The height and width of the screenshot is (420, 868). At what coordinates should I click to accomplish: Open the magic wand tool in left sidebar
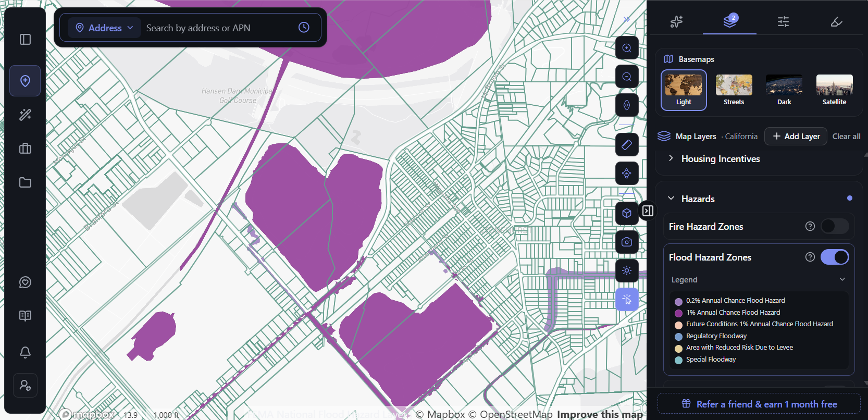25,115
